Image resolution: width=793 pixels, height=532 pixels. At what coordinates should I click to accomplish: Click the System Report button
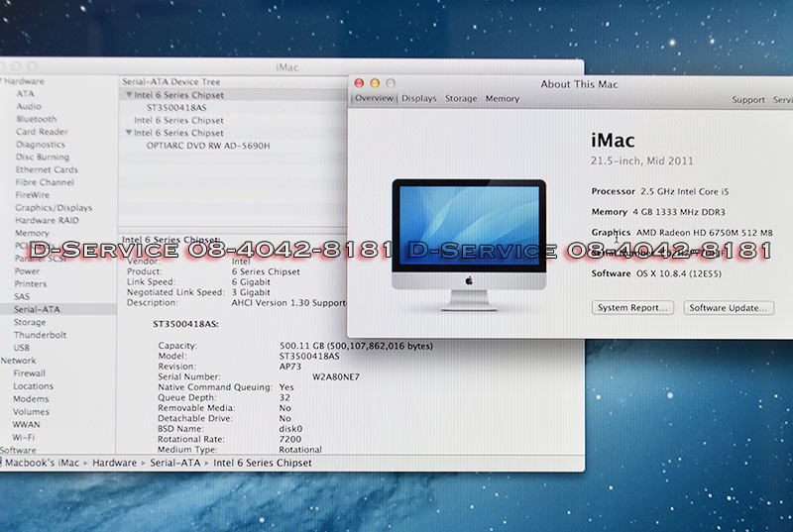pyautogui.click(x=632, y=308)
